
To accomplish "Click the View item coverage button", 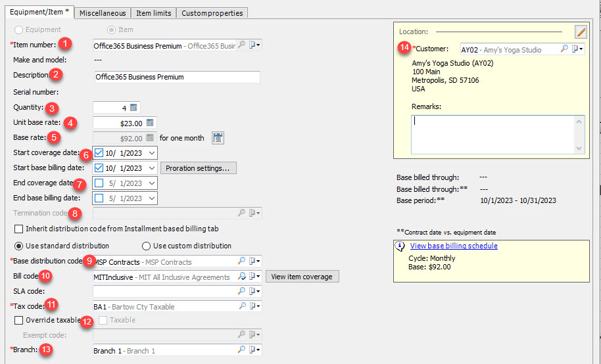I will 302,277.
